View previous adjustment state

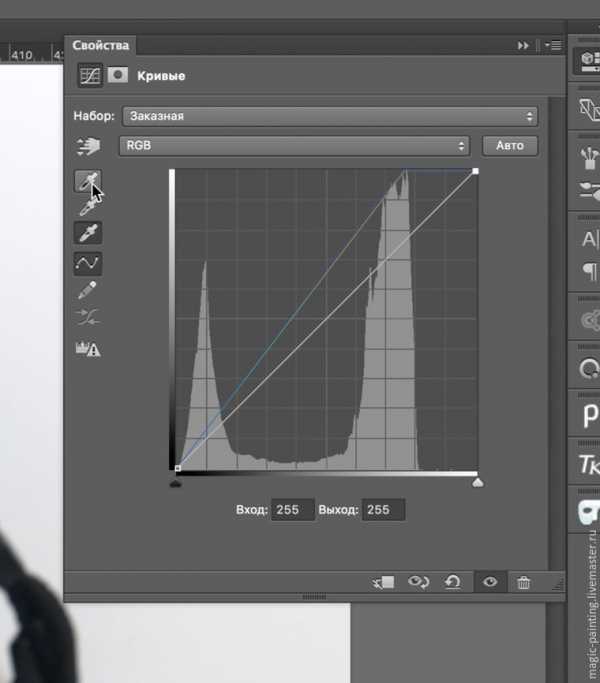418,582
